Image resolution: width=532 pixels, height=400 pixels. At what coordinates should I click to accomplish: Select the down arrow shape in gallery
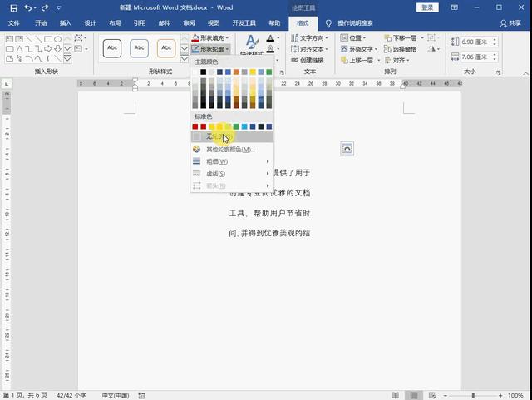57,49
